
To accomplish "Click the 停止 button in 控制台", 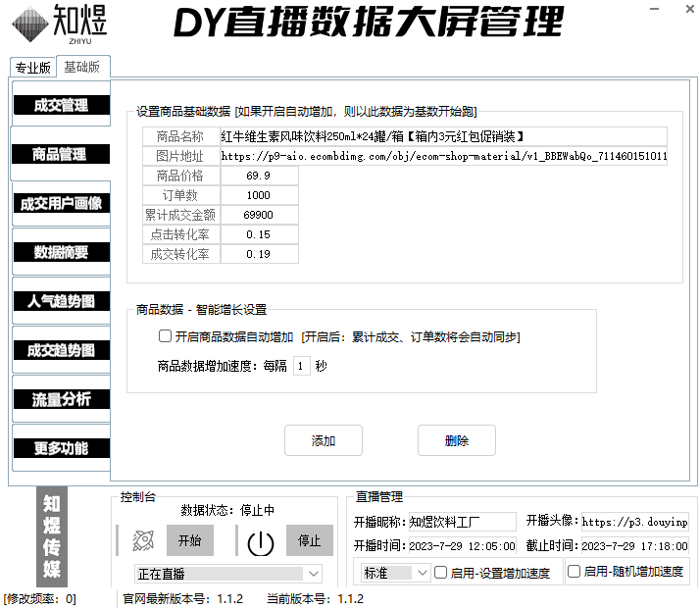I will [310, 540].
